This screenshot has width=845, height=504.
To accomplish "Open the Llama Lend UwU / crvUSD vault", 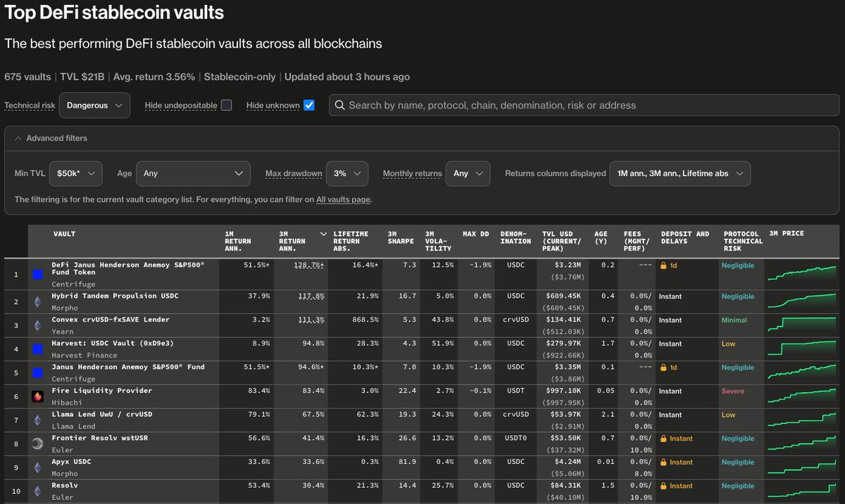I will [x=102, y=415].
